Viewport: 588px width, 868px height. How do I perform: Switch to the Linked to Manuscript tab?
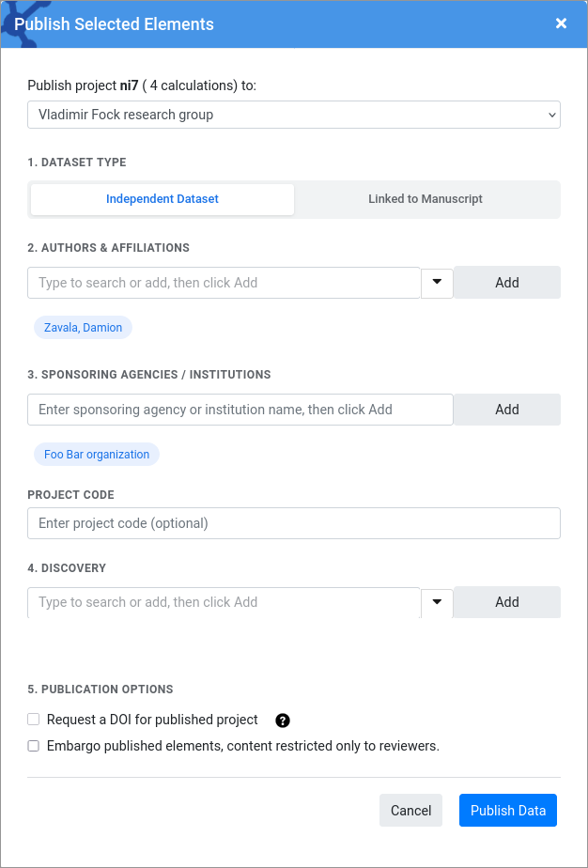tap(426, 199)
